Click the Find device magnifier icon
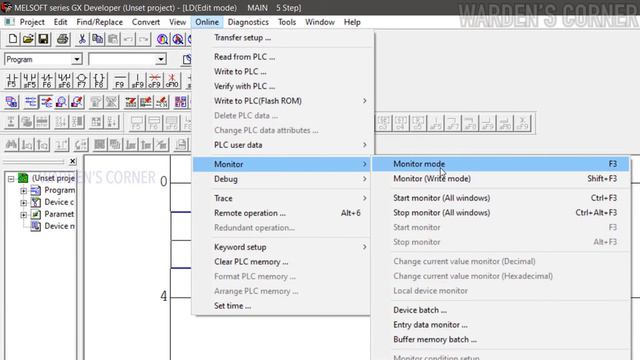Image resolution: width=640 pixels, height=360 pixels. coord(162,39)
